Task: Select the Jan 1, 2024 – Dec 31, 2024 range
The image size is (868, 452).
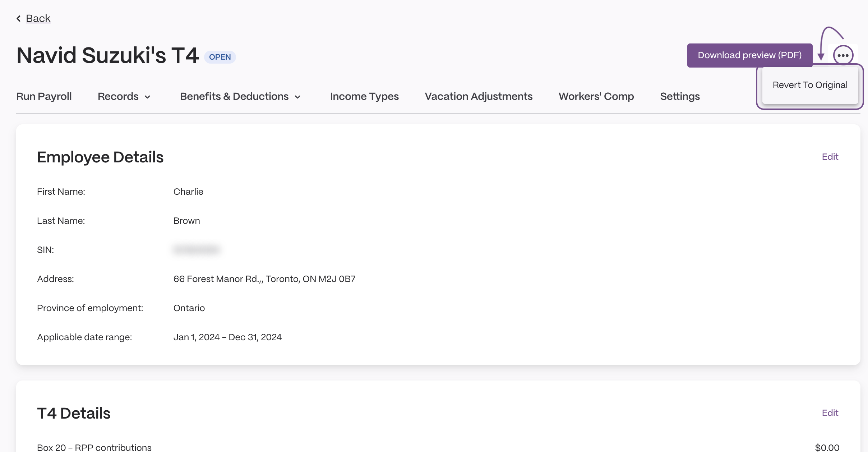Action: [x=227, y=337]
